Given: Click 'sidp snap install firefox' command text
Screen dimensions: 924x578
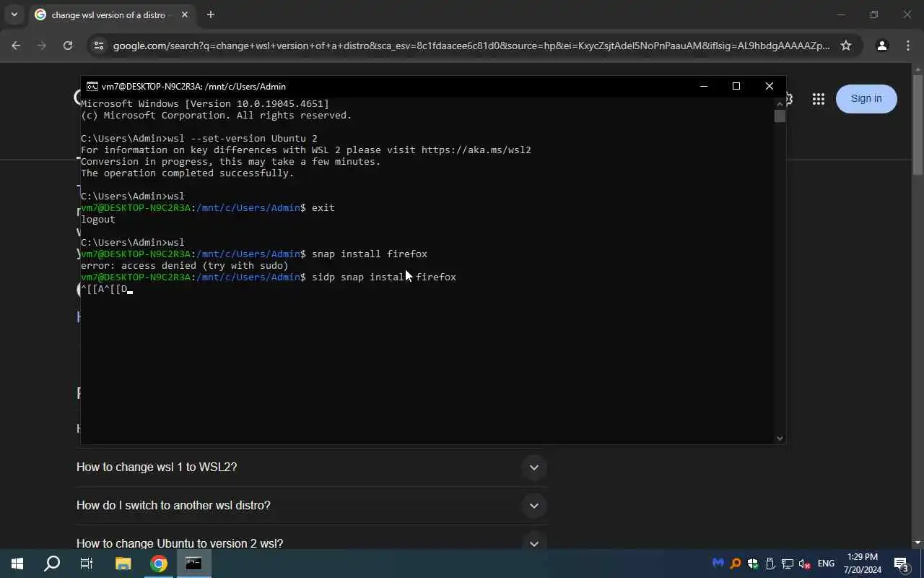Looking at the screenshot, I should click(x=384, y=277).
